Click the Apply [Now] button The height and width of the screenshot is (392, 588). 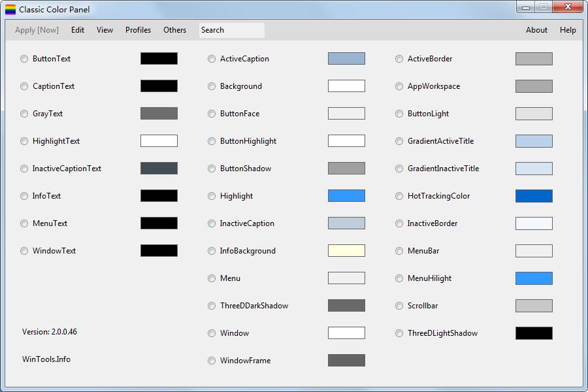coord(37,30)
